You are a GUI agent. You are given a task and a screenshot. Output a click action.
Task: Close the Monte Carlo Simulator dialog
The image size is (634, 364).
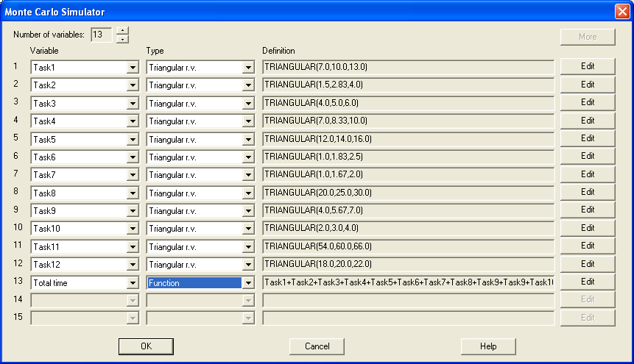click(x=621, y=12)
